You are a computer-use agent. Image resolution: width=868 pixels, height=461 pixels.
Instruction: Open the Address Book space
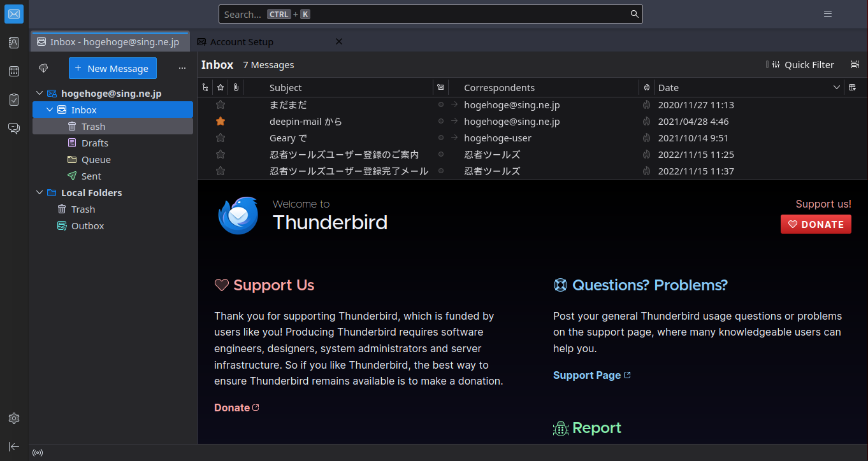point(14,43)
